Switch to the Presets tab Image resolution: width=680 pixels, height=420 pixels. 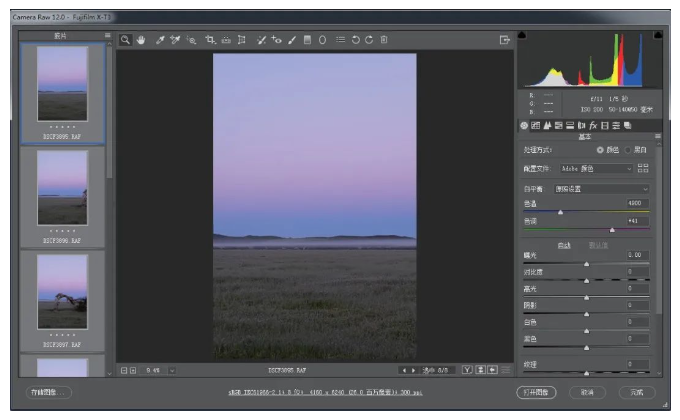pos(616,125)
